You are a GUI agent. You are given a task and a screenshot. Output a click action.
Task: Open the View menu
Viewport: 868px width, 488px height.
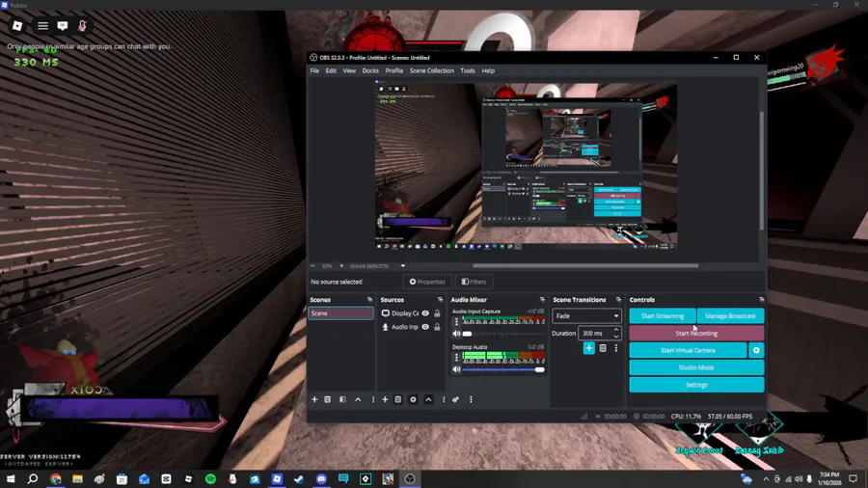(349, 70)
